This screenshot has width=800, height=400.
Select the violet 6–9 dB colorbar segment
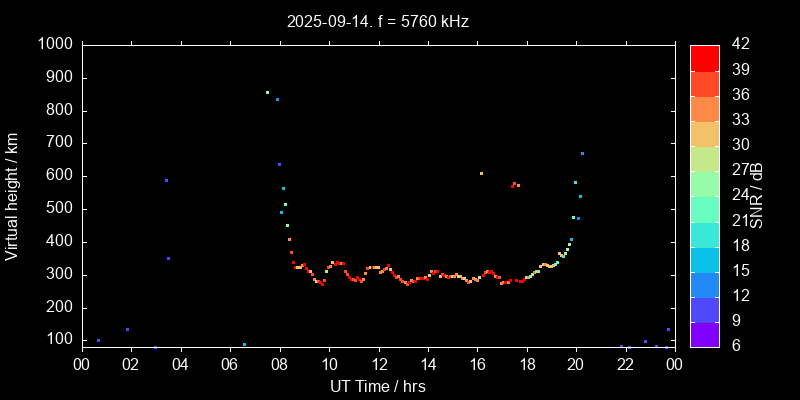point(704,335)
